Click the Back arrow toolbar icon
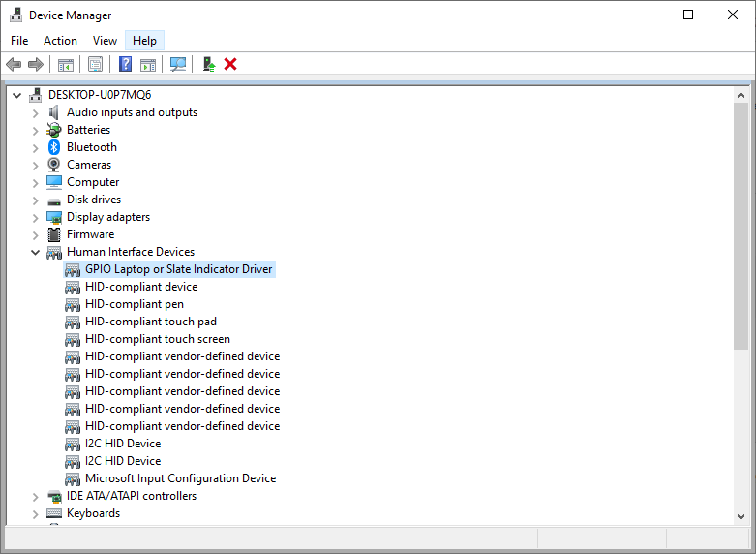This screenshot has height=554, width=756. pos(14,64)
